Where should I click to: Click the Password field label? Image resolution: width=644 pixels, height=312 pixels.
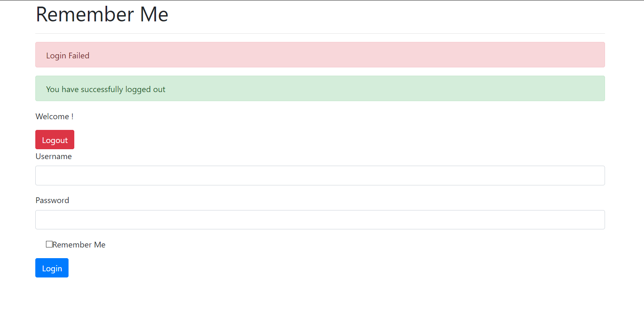click(52, 200)
